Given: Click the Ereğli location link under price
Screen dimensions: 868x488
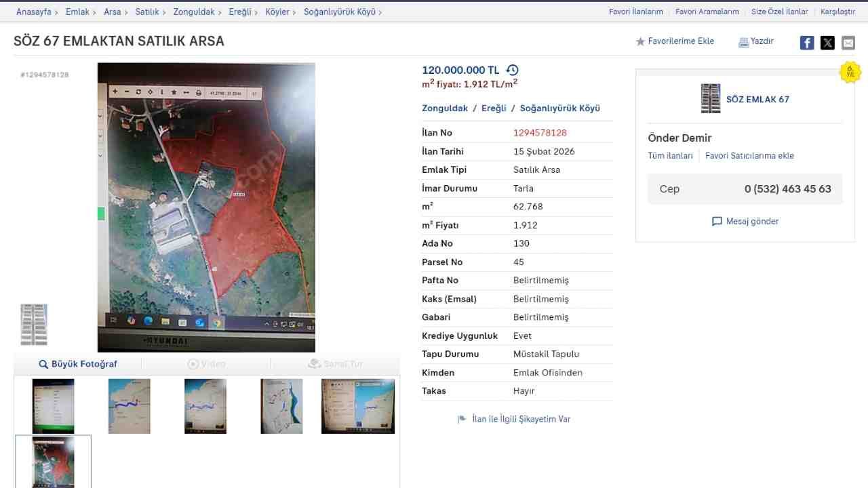Looking at the screenshot, I should click(494, 108).
